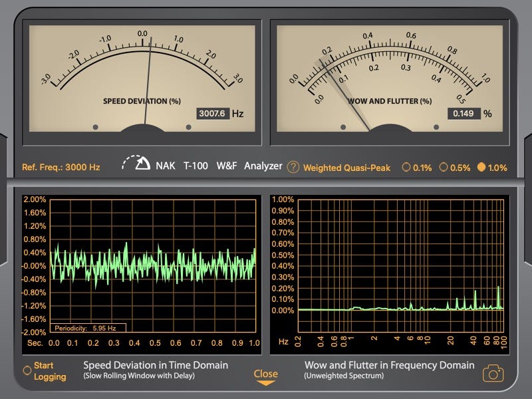Click the Start Logging circle indicator
The width and height of the screenshot is (532, 399).
27,370
